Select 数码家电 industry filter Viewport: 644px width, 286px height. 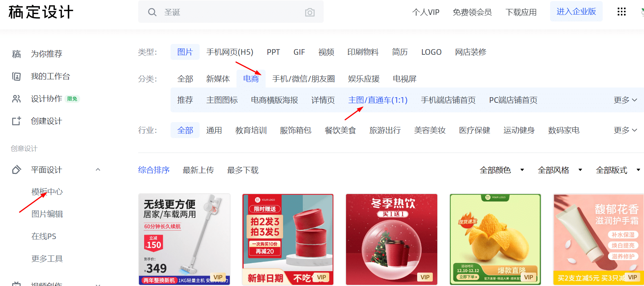click(x=564, y=130)
